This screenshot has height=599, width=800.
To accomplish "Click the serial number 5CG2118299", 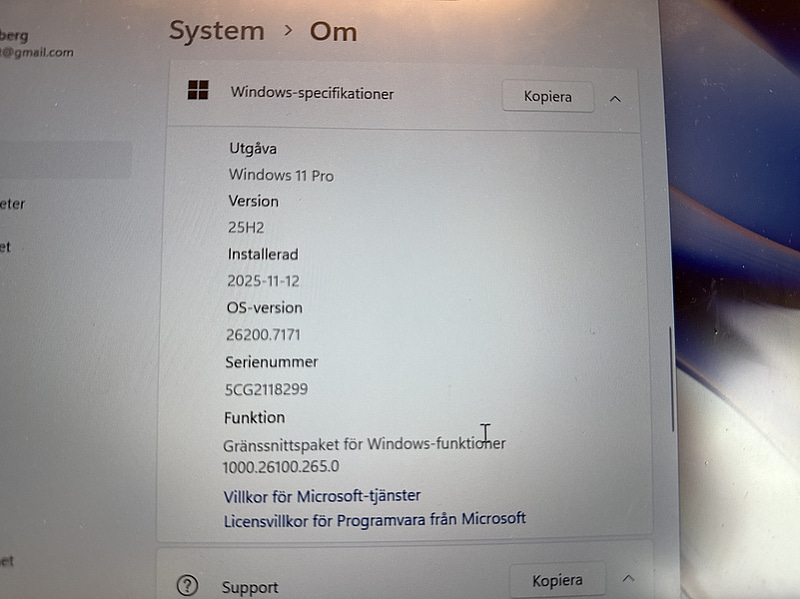I will [266, 388].
